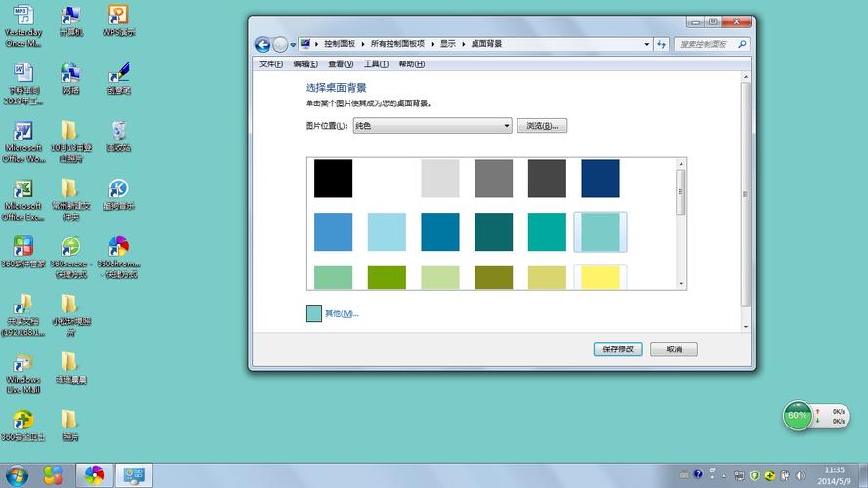Viewport: 868px width, 488px height.
Task: Launch the Microsoft Office Word shortcut
Action: click(x=23, y=133)
